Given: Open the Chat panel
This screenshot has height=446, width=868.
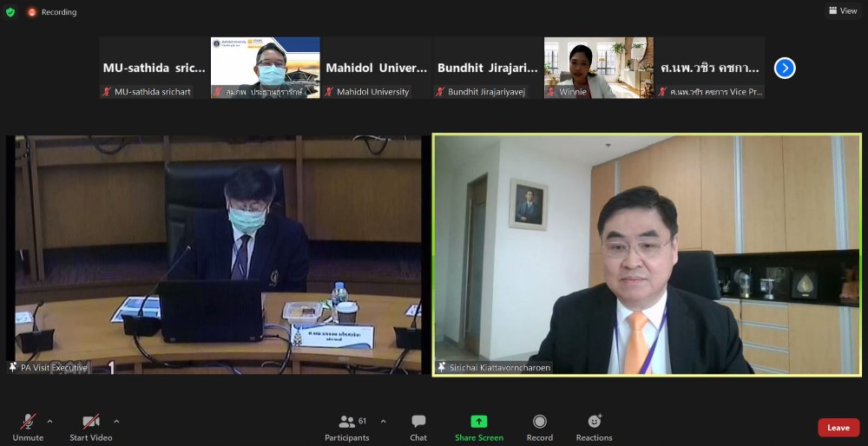Looking at the screenshot, I should [418, 427].
